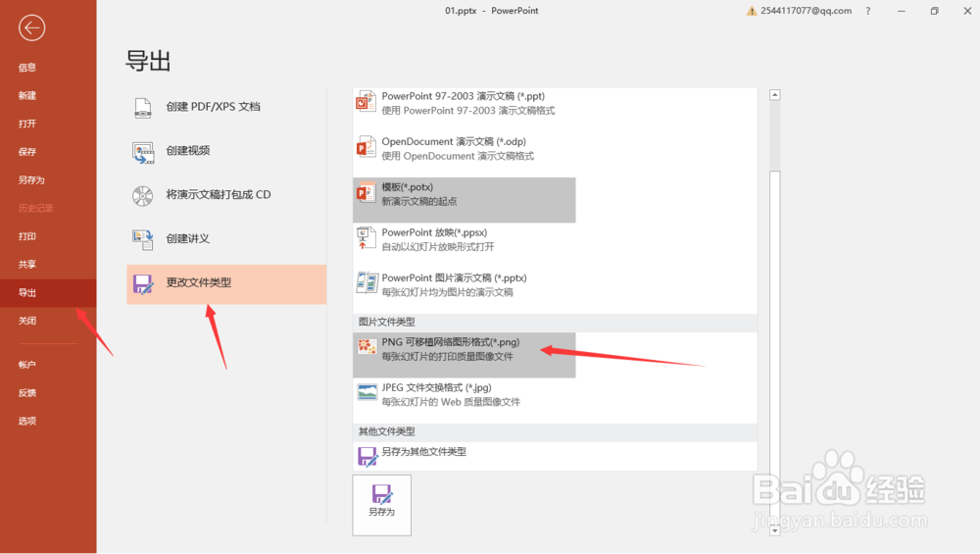Click the Picture Presentation (*.pptx) icon

click(367, 283)
